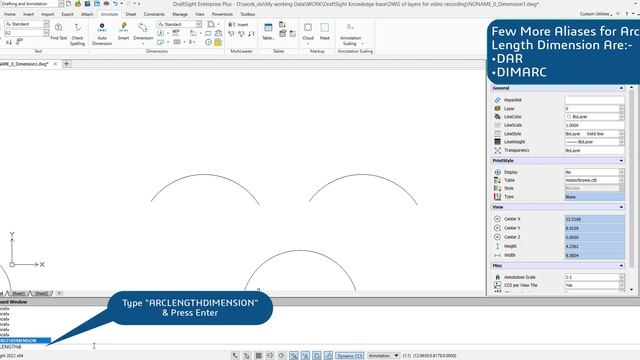Image resolution: width=640 pixels, height=360 pixels.
Task: Click the Height value in View section
Action: pyautogui.click(x=594, y=246)
